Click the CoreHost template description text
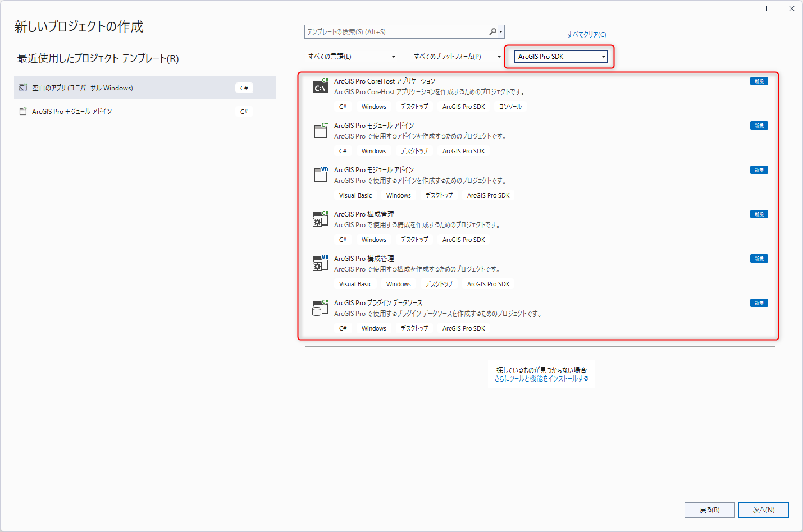Viewport: 803px width, 532px height. tap(430, 92)
